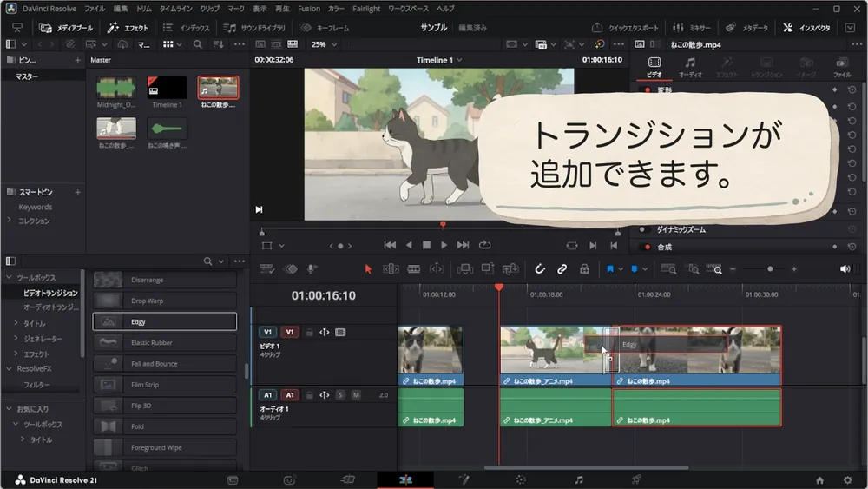Expand the ジェネレーター category

click(x=16, y=339)
